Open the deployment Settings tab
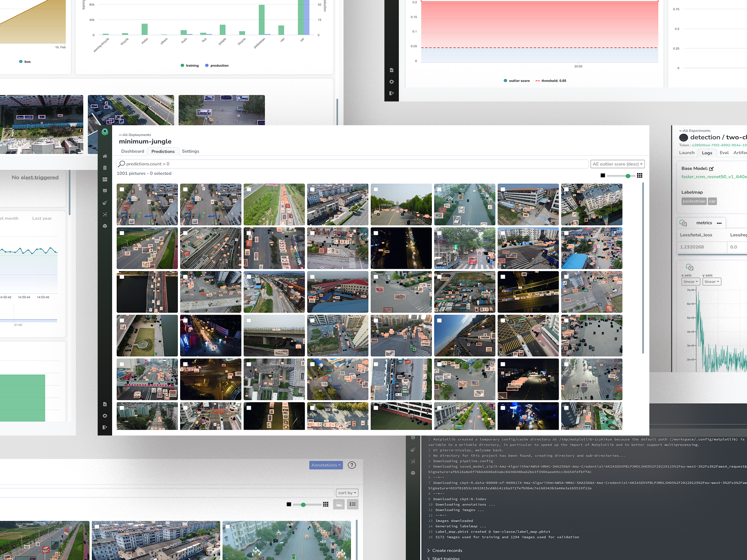 190,151
